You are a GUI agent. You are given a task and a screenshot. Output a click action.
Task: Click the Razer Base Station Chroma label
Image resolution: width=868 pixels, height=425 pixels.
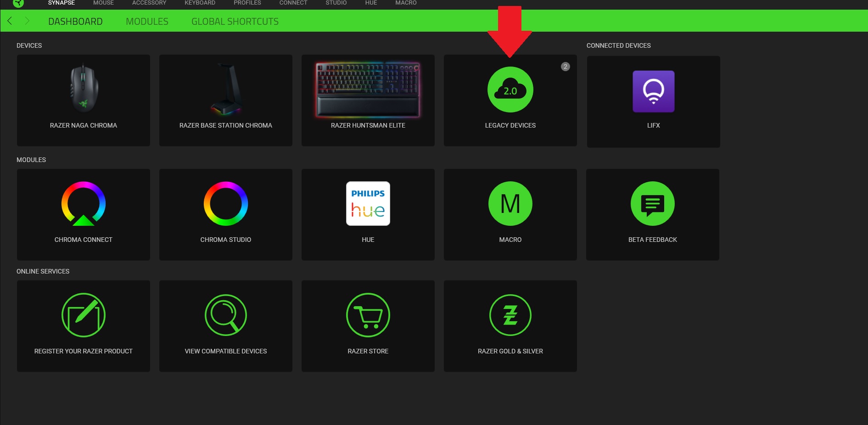(x=226, y=125)
